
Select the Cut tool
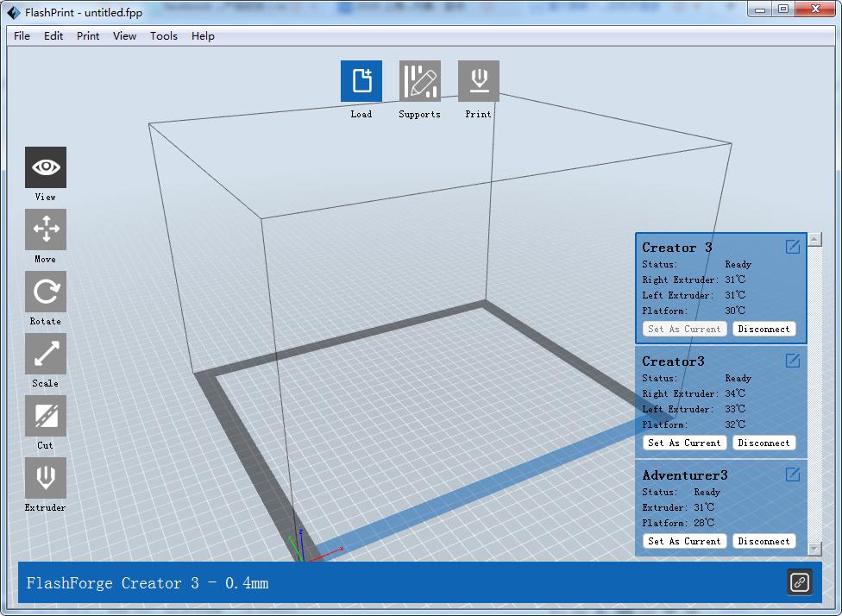point(46,416)
